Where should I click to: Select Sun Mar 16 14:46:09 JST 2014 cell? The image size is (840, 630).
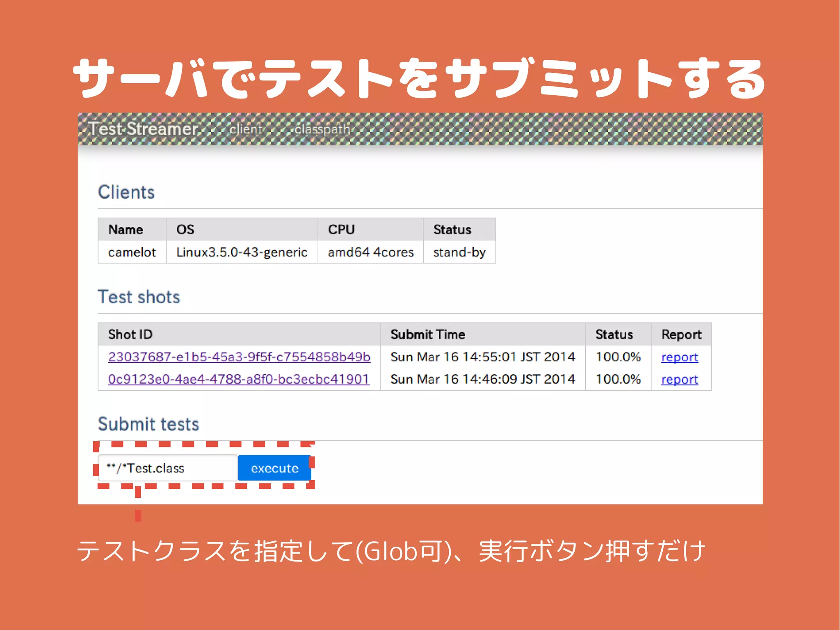pos(483,379)
